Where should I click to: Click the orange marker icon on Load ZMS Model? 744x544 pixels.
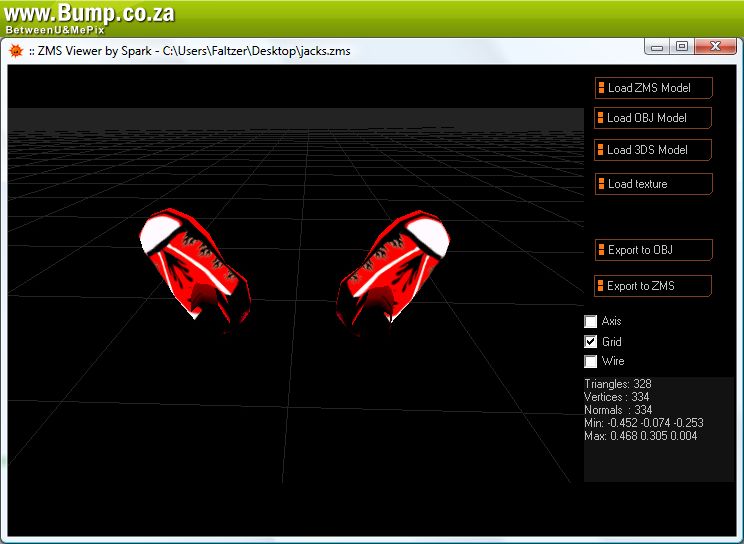pyautogui.click(x=601, y=88)
